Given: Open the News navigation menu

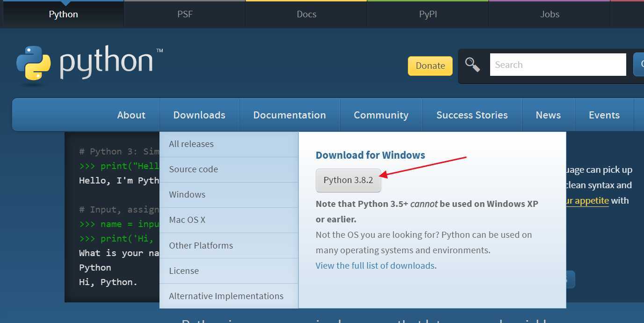Looking at the screenshot, I should click(x=548, y=115).
